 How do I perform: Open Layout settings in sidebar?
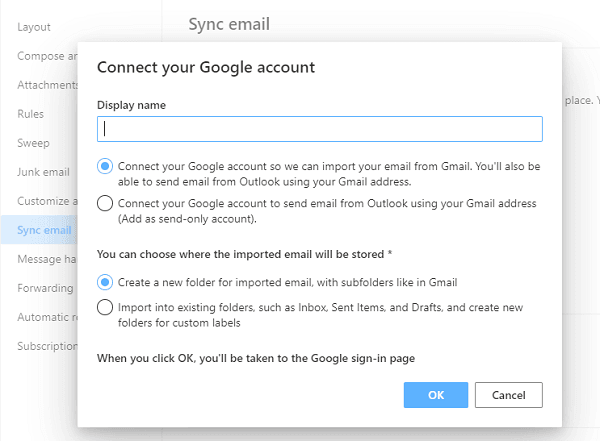tap(34, 27)
